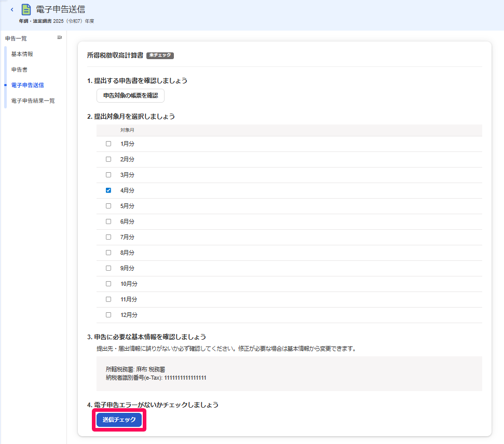The width and height of the screenshot is (504, 444).
Task: Click the blue 送信チェック button
Action: 119,420
